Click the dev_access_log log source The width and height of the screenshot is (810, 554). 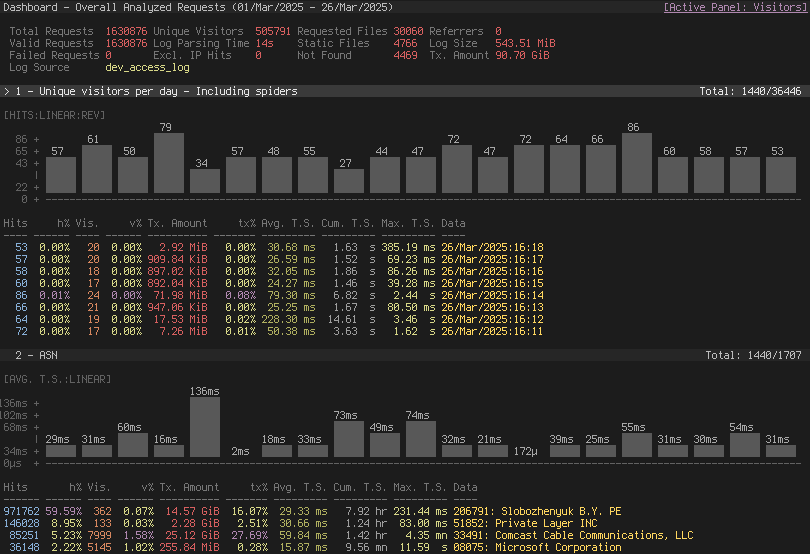coord(147,68)
